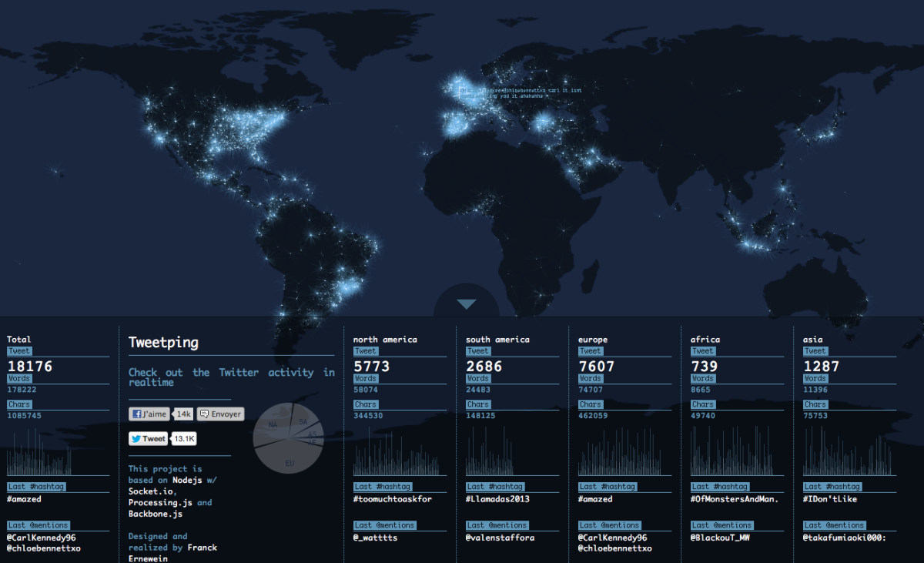Toggle the Tweet stat badge under north america
Viewport: 924px width, 563px height.
366,350
